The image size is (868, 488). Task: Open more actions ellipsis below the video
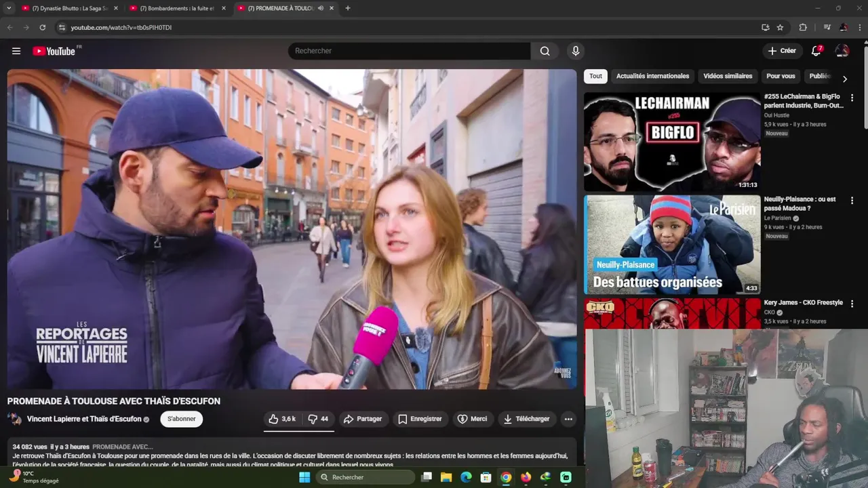click(x=568, y=419)
